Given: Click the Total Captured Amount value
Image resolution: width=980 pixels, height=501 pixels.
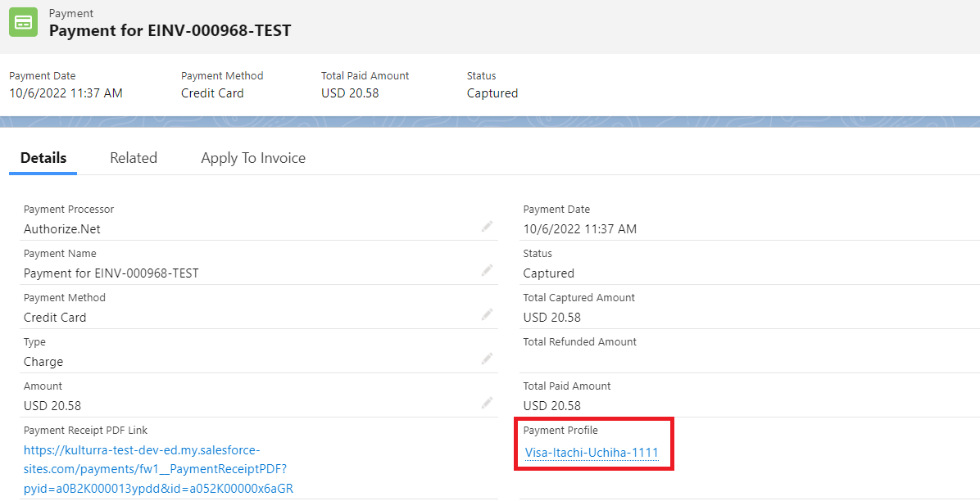Looking at the screenshot, I should [x=552, y=318].
